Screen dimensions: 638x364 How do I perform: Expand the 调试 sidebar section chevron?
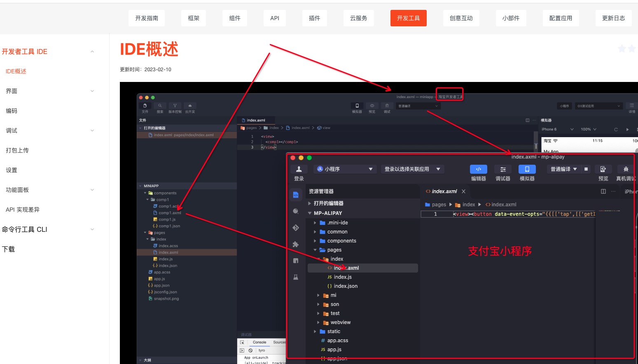92,131
